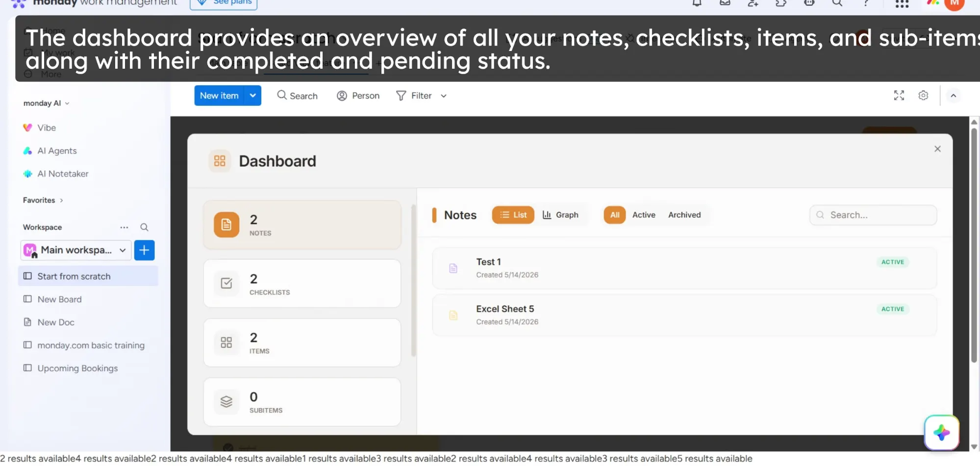
Task: Click the user avatar M
Action: point(954,3)
